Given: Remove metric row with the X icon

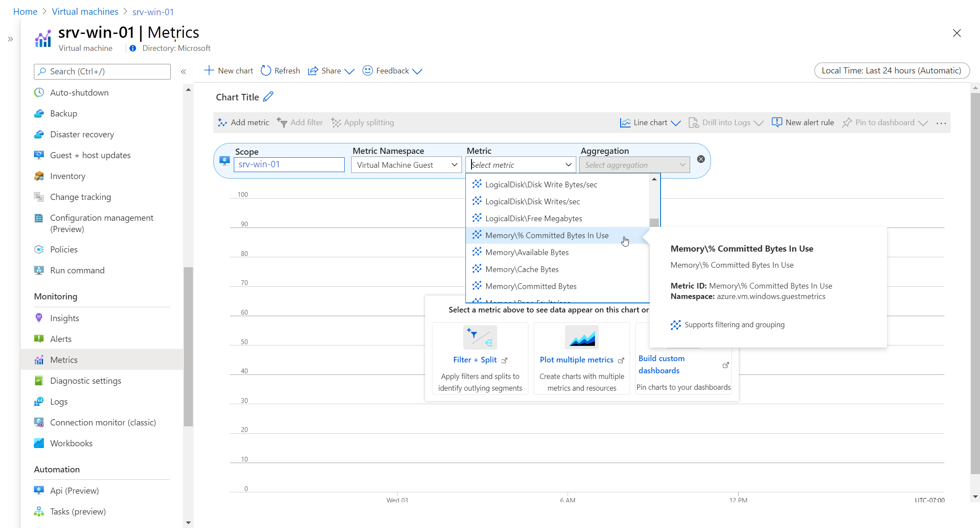Looking at the screenshot, I should [x=701, y=159].
